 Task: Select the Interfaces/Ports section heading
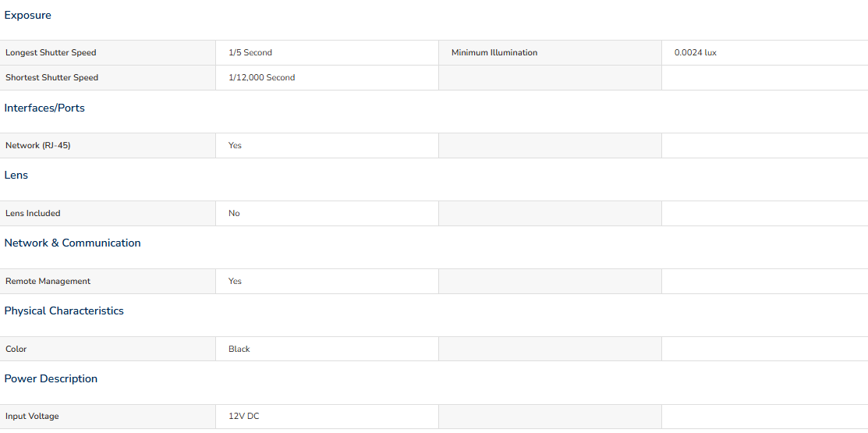point(44,108)
